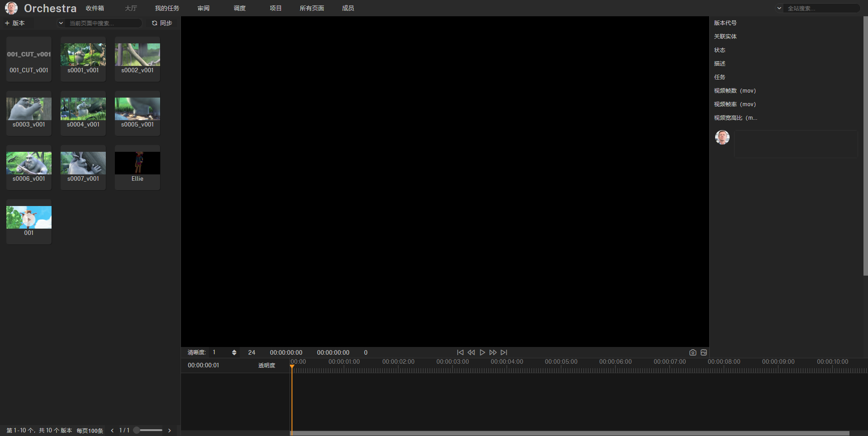Viewport: 868px width, 436px height.
Task: Adjust the 清晰度 stepper arrows
Action: click(234, 352)
